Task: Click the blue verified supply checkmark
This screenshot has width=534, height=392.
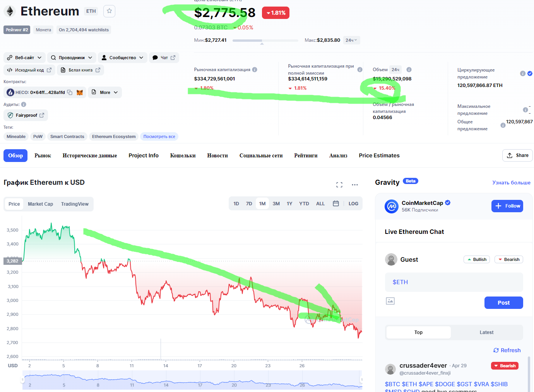Action: 530,73
